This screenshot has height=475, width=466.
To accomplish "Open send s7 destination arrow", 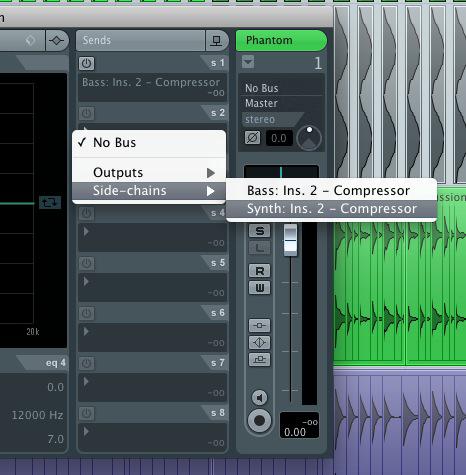I will click(x=86, y=381).
